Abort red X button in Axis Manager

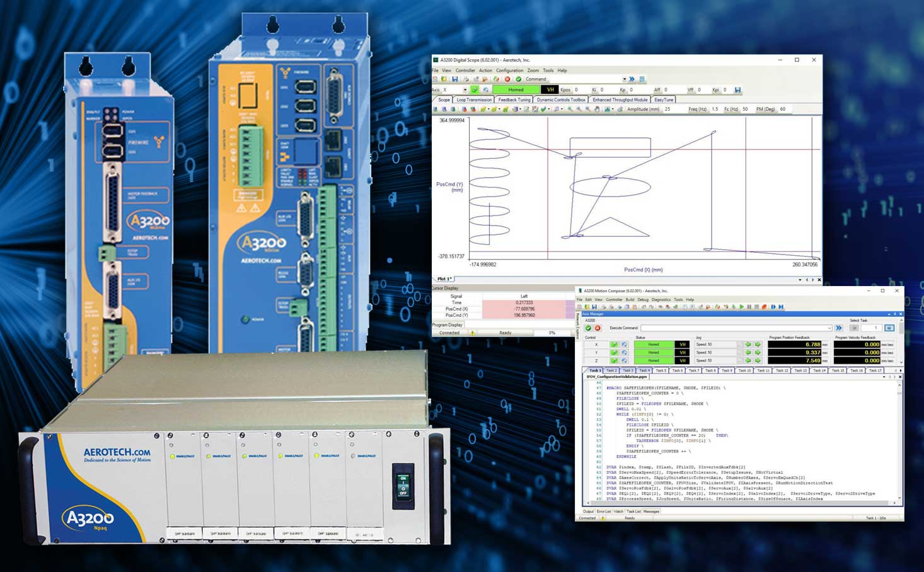(x=598, y=328)
